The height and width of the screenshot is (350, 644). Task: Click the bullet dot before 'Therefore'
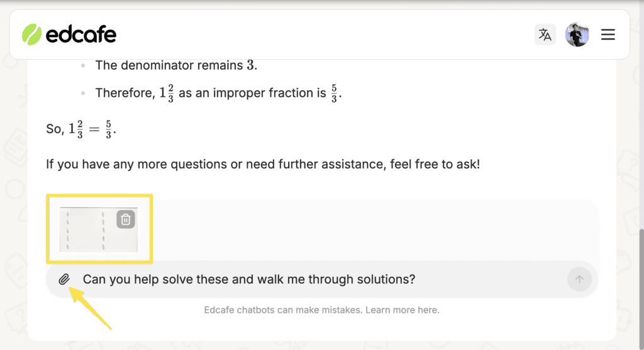(83, 93)
